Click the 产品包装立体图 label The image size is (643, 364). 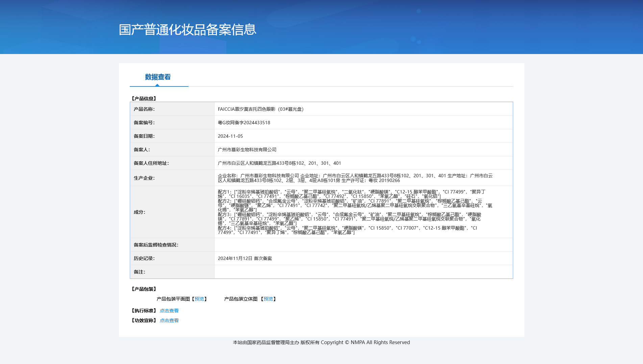tap(241, 299)
